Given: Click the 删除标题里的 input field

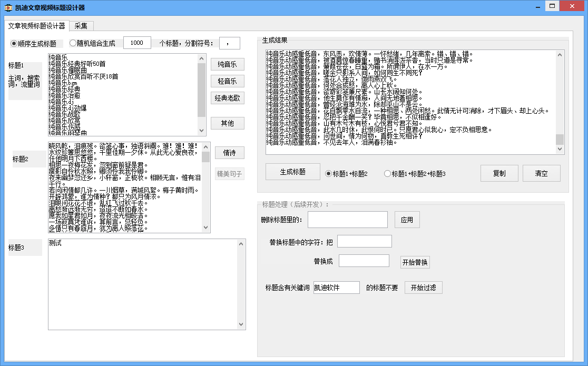Looking at the screenshot, I should [x=348, y=220].
